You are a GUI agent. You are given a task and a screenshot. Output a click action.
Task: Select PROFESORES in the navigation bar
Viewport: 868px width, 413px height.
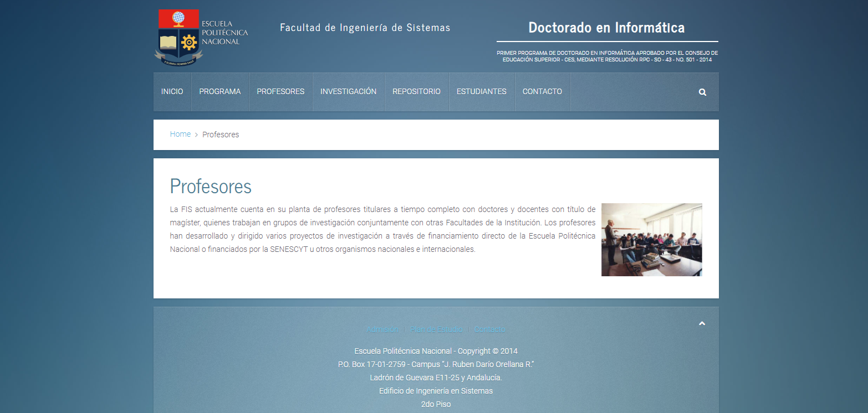pyautogui.click(x=280, y=92)
